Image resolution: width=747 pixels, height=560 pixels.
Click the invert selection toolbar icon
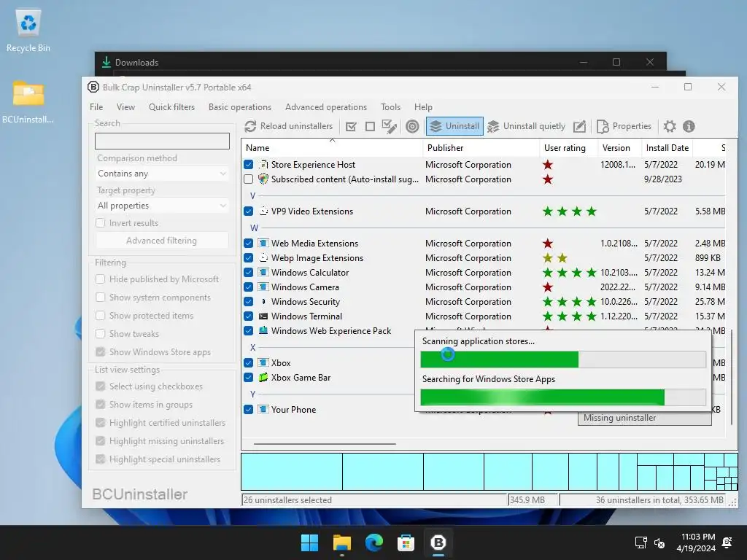pyautogui.click(x=390, y=127)
